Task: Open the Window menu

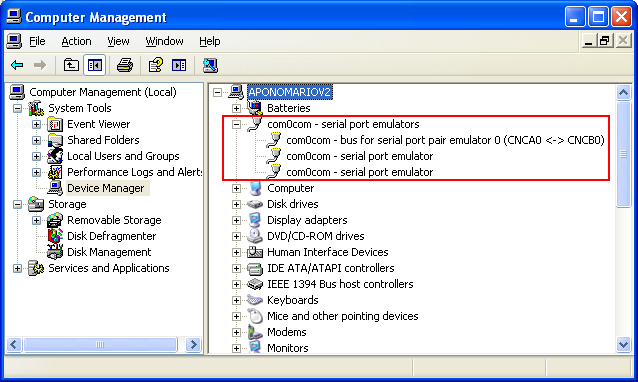Action: click(x=164, y=41)
